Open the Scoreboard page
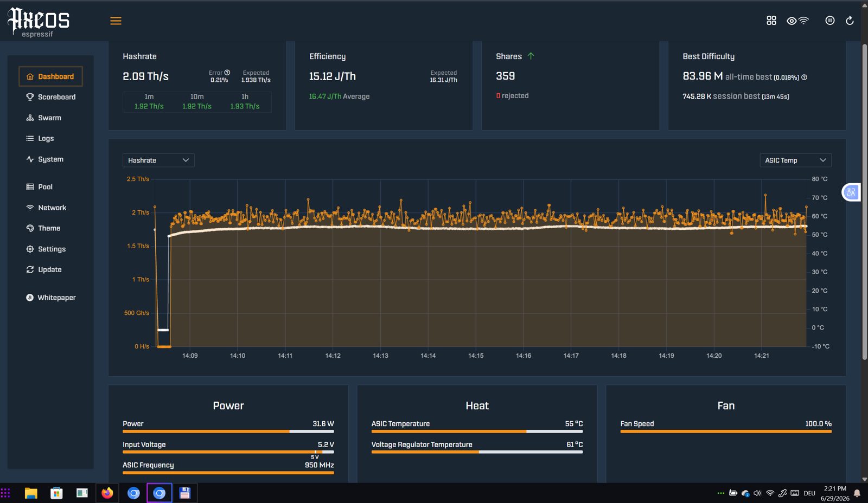 (x=51, y=97)
